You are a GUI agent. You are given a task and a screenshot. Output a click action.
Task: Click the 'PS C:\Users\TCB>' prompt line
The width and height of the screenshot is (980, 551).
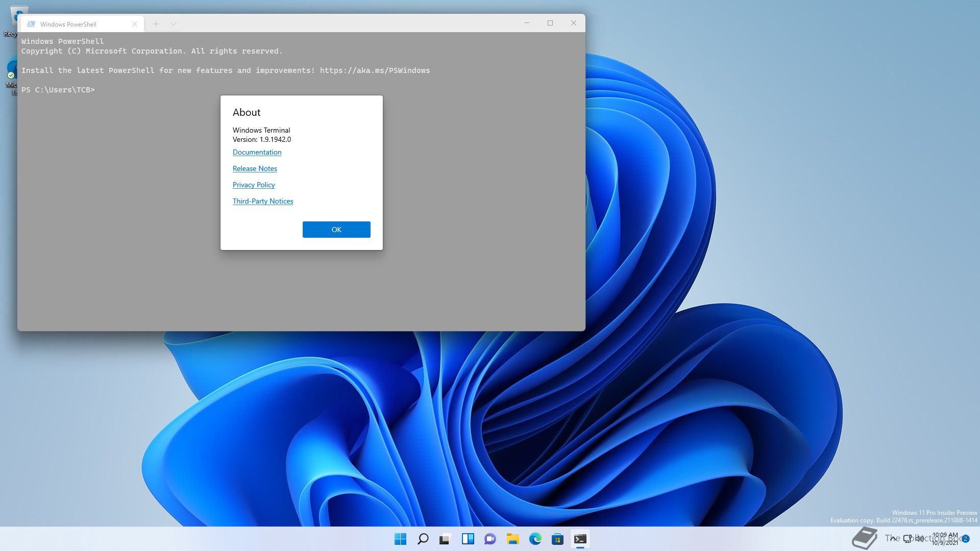[x=58, y=90]
